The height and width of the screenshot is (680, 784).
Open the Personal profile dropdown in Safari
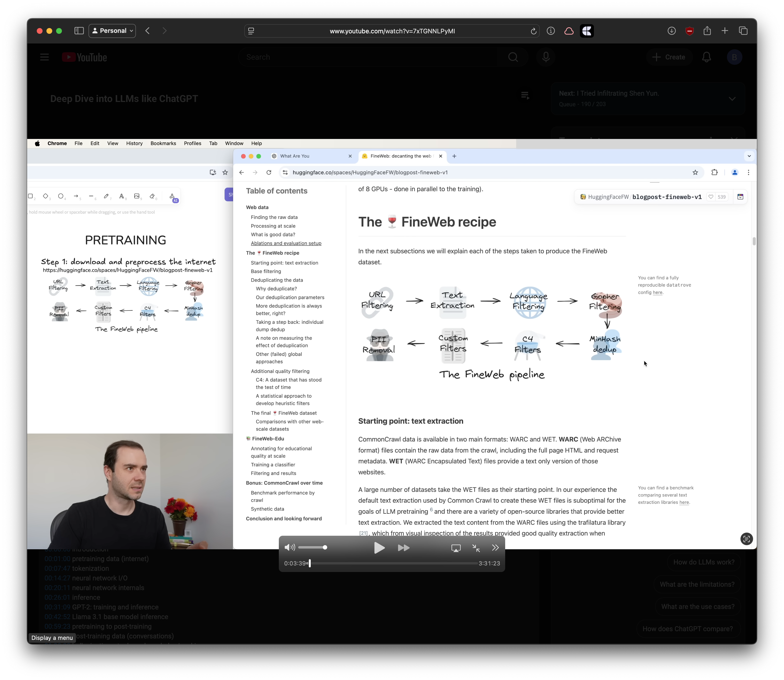click(112, 31)
